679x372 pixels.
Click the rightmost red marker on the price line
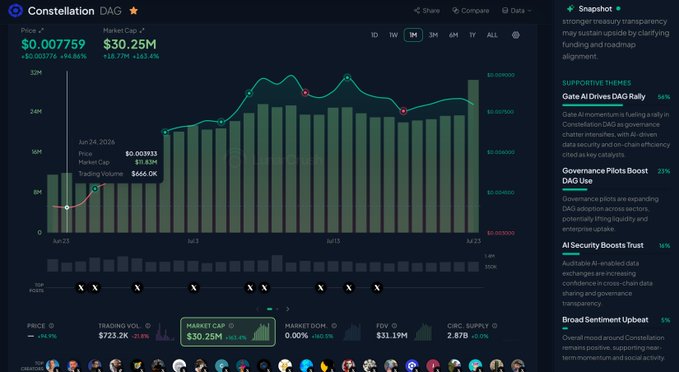tap(404, 111)
